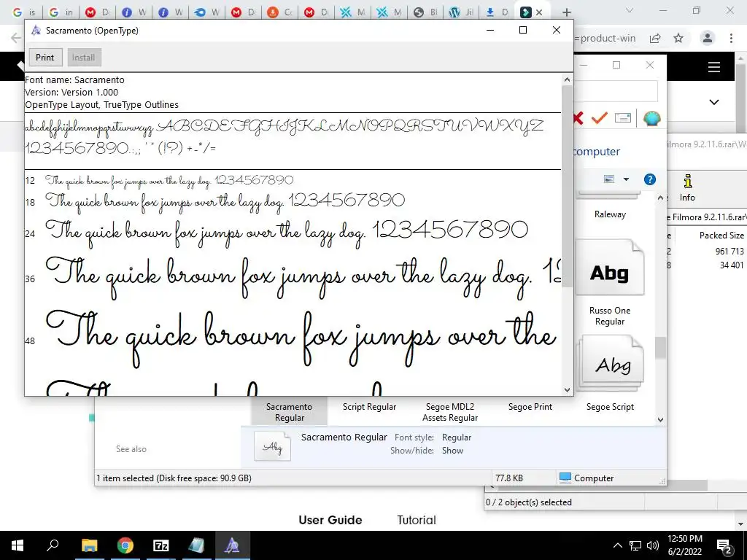Select the Script Regular font
Viewport: 747px width, 560px height.
[x=369, y=407]
